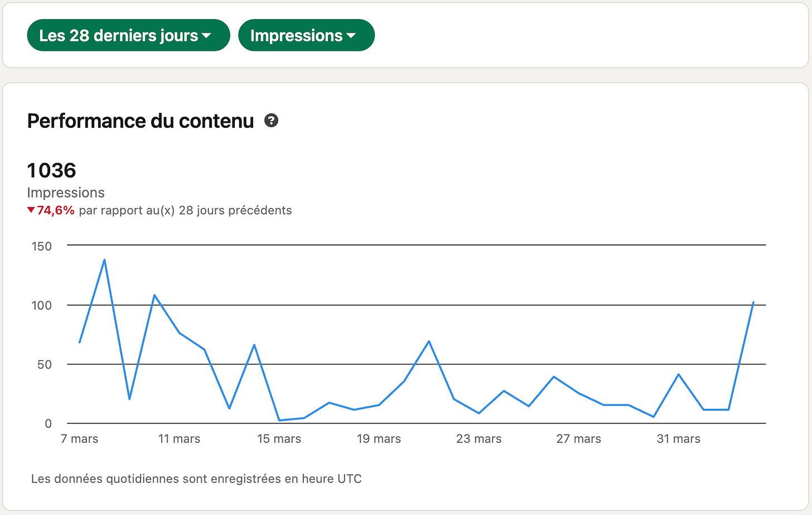812x515 pixels.
Task: Click the red 74,6% decrease indicator
Action: click(51, 210)
